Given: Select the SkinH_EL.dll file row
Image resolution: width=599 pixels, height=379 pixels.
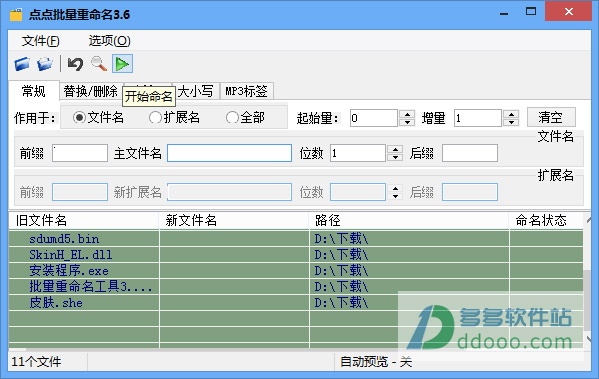Looking at the screenshot, I should click(296, 255).
